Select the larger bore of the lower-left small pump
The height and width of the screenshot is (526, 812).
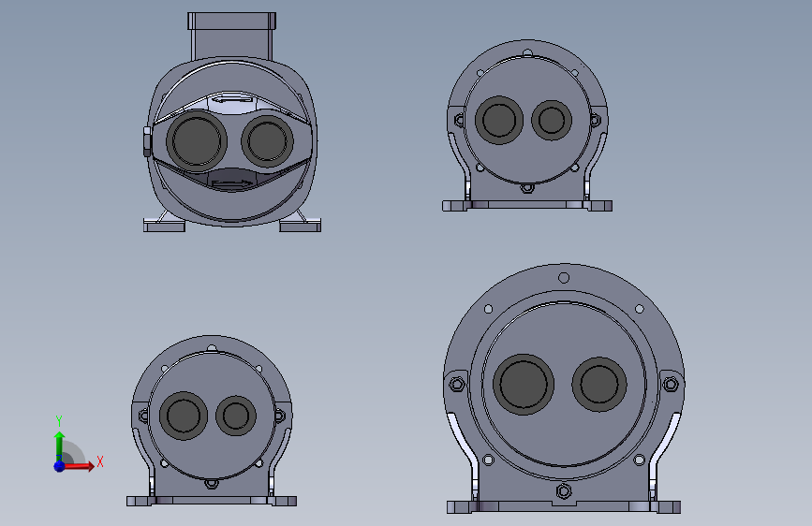point(184,416)
